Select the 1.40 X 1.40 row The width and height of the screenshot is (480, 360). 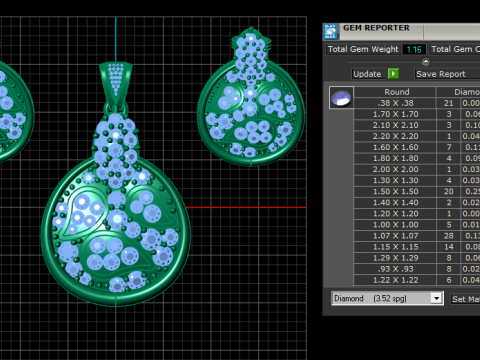(417, 202)
